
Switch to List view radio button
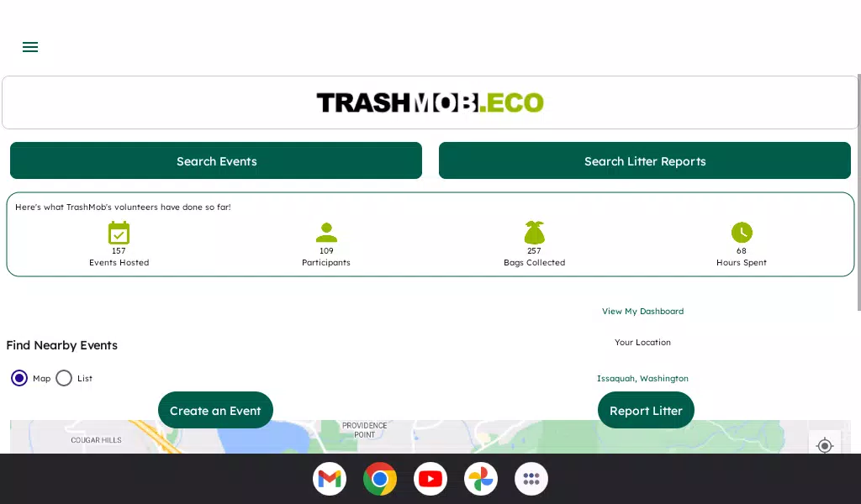(64, 378)
